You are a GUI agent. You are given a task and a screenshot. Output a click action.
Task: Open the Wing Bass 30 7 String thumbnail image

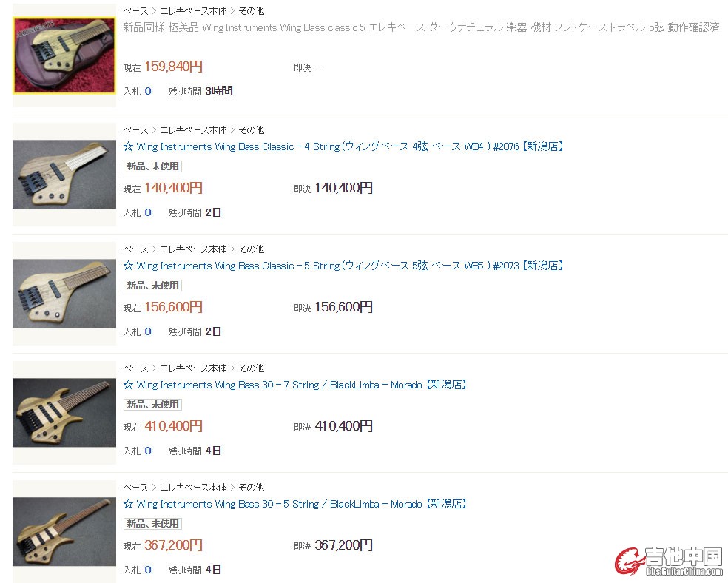(x=64, y=413)
